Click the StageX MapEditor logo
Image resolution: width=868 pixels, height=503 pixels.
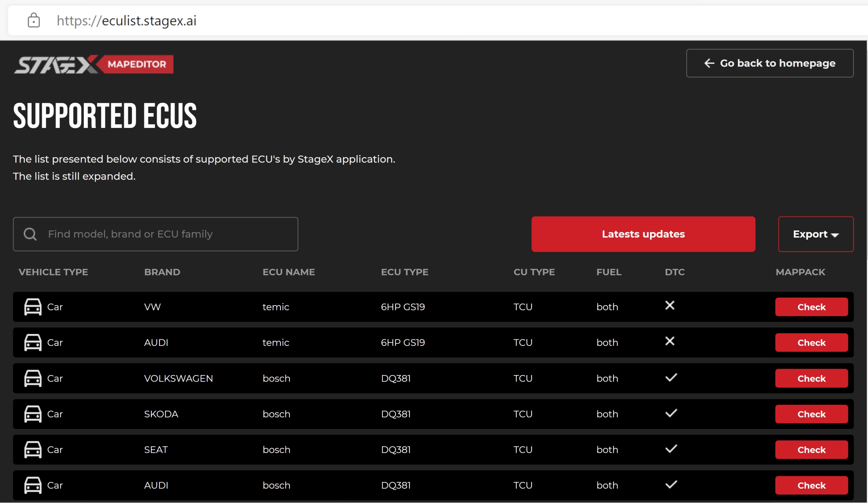coord(93,64)
